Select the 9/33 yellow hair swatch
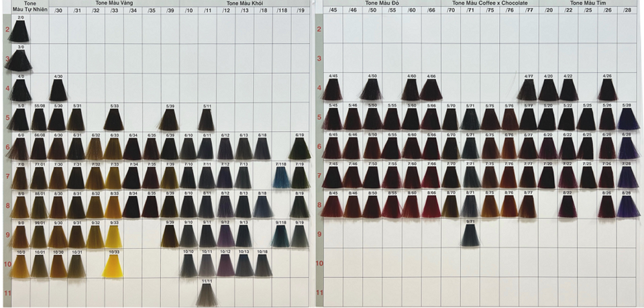This screenshot has height=308, width=644. [x=113, y=236]
